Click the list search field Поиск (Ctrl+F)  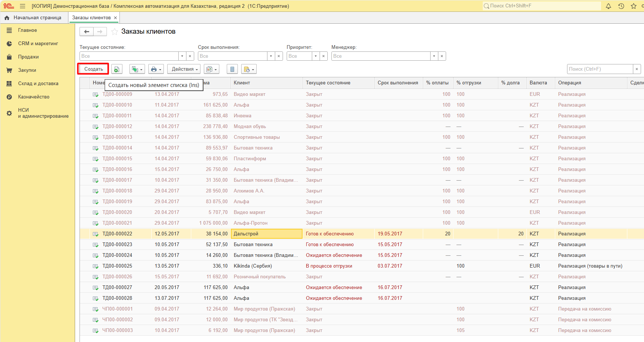coord(599,69)
